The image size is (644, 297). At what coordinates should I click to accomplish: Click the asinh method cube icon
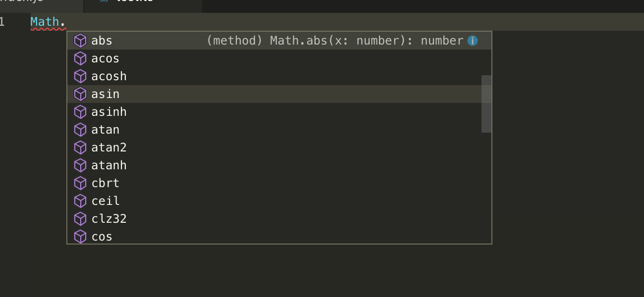coord(80,112)
